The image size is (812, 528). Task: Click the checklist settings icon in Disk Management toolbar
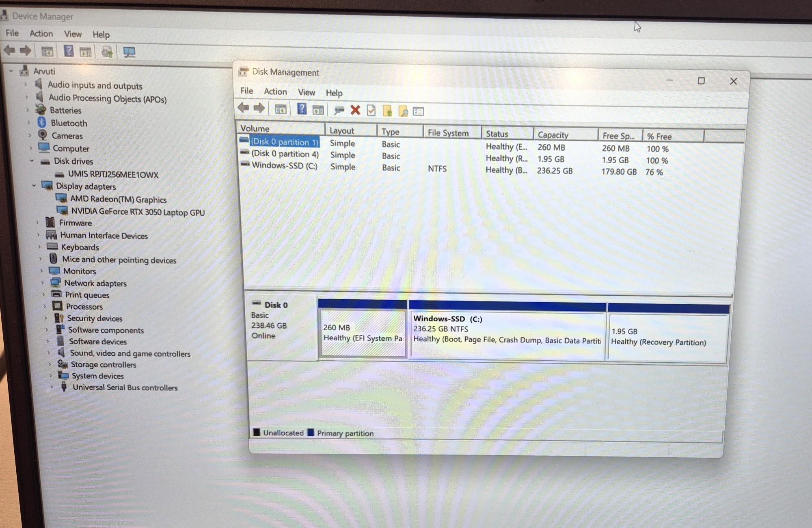point(418,111)
